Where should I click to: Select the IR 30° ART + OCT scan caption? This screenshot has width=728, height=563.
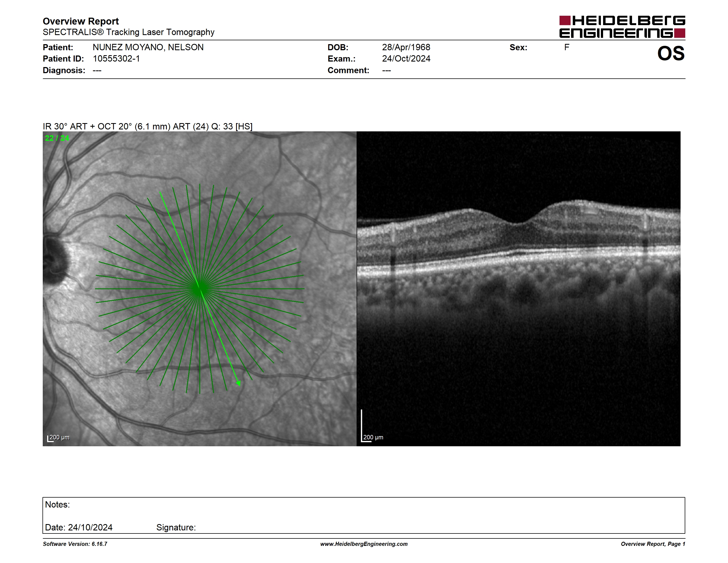click(148, 126)
